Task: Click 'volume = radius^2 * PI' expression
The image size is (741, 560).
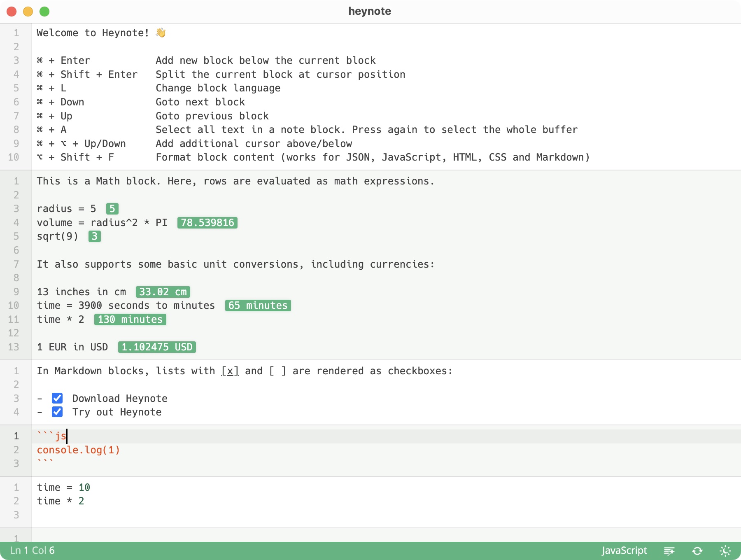Action: click(102, 223)
